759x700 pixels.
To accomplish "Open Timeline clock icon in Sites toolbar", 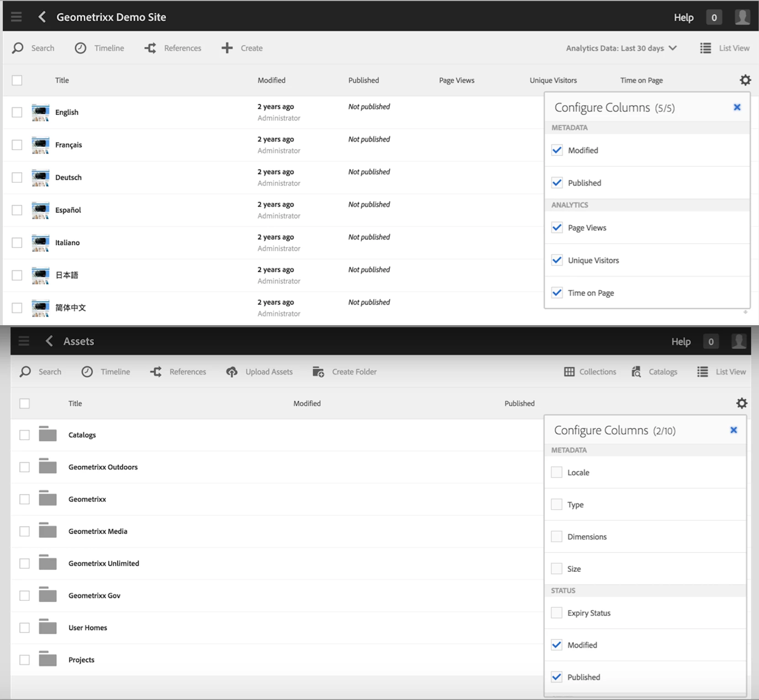I will [80, 48].
